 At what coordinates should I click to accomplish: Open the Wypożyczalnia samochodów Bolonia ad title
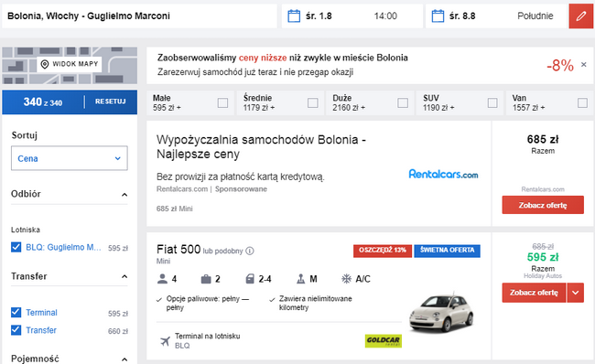point(261,146)
